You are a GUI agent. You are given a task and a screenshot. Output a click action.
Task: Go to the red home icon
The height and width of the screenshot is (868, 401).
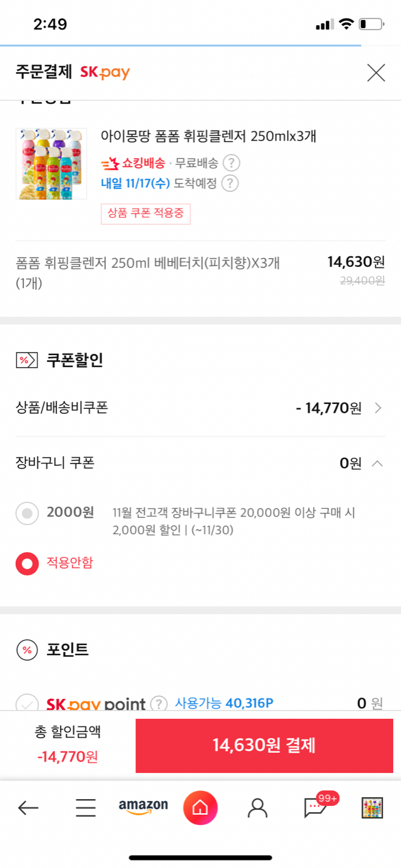point(200,808)
